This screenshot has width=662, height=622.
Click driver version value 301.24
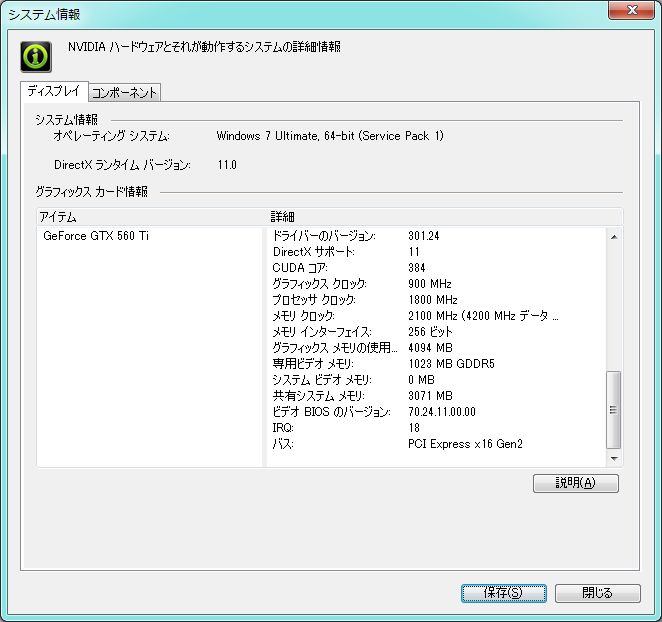(x=423, y=236)
